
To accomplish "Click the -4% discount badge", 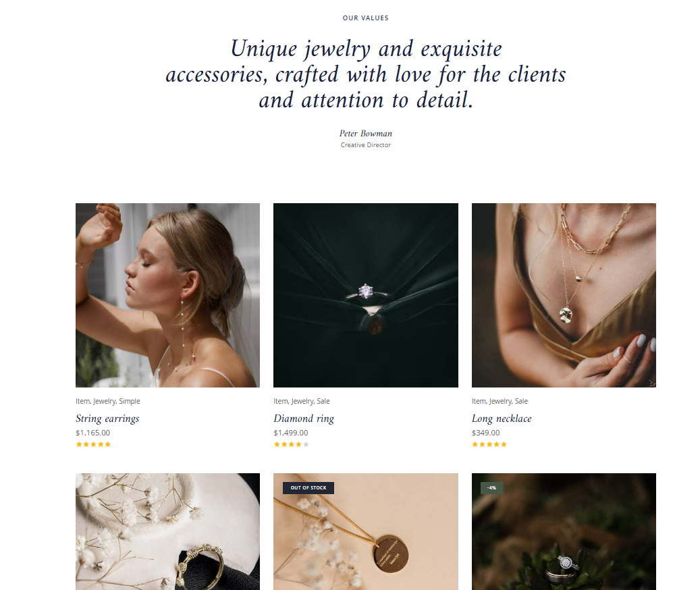I will [x=491, y=488].
